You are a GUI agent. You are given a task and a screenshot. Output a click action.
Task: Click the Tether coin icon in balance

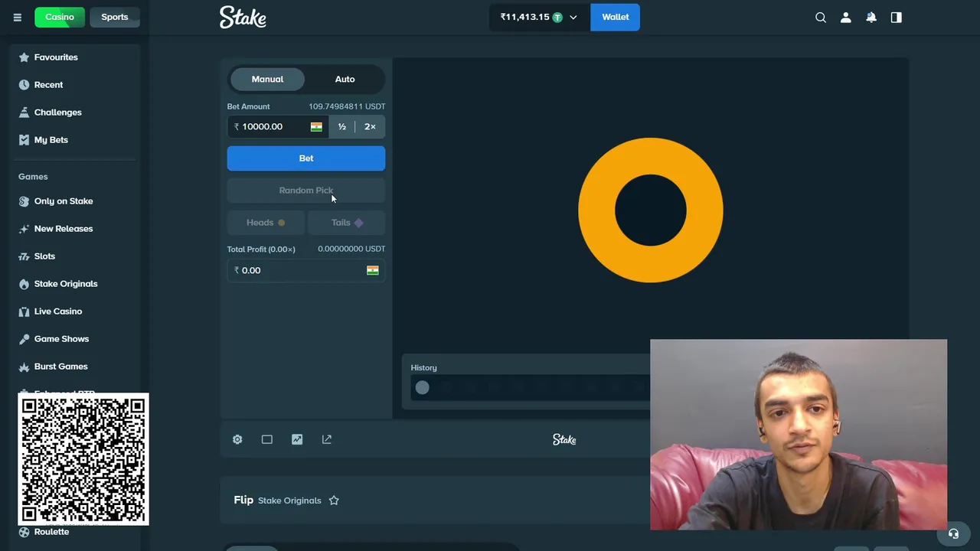[557, 17]
